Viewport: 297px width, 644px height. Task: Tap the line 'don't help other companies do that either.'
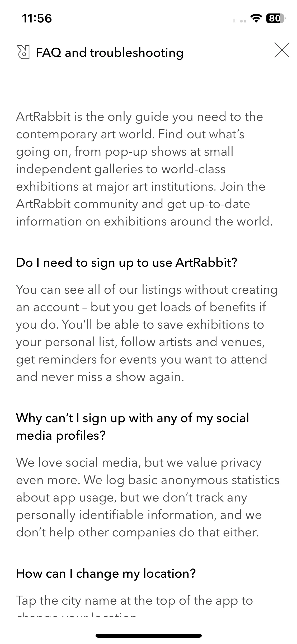(137, 532)
